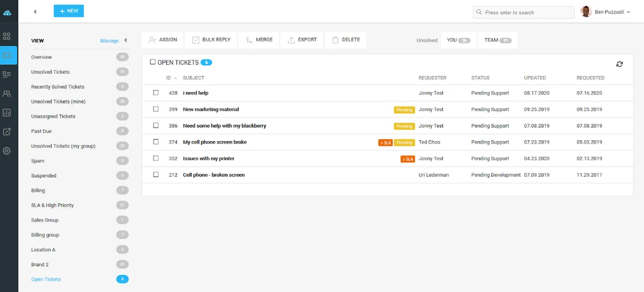Viewport: 644px width, 292px height.
Task: Sort tickets by the ID column arrow
Action: (x=175, y=78)
